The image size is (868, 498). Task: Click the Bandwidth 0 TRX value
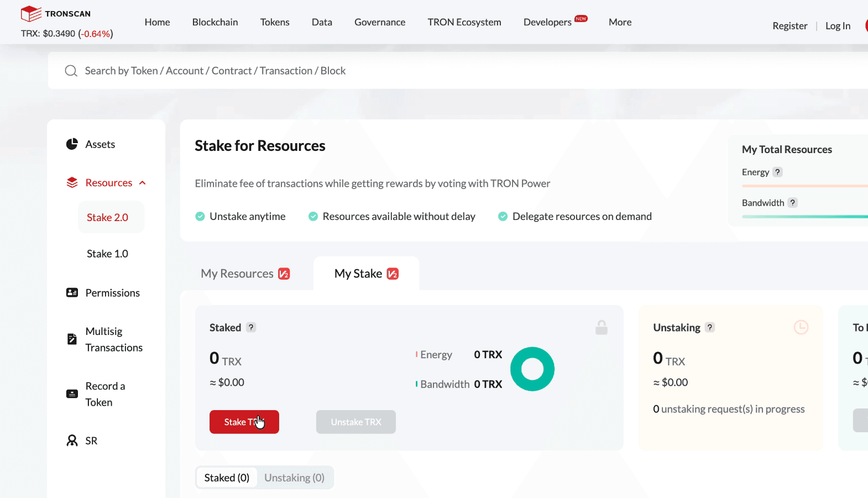(x=488, y=384)
